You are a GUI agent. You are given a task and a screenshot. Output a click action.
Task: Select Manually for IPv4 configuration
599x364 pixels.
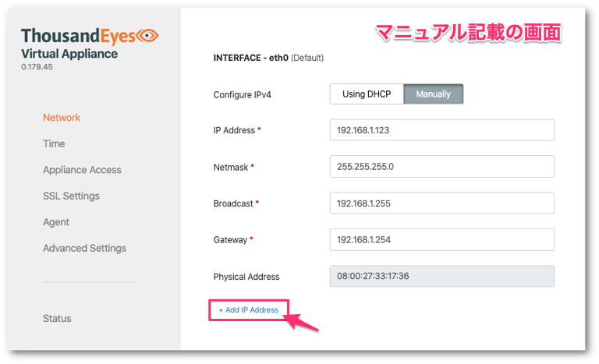(x=433, y=94)
